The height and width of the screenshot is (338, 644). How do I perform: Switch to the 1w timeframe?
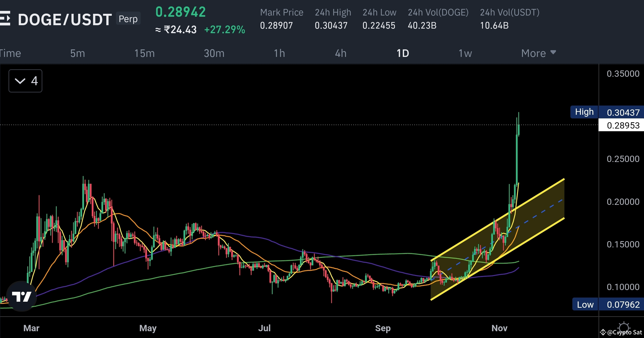465,53
